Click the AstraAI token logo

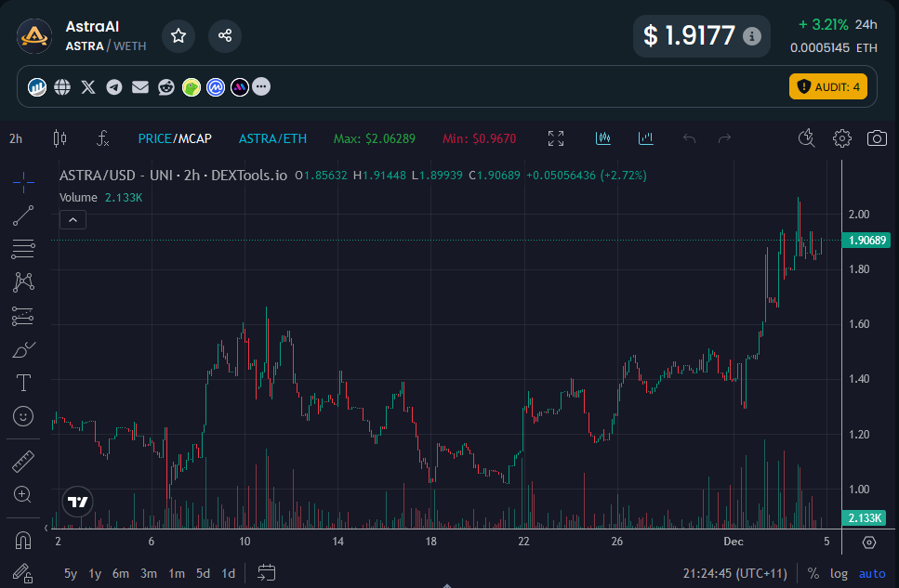pos(34,36)
